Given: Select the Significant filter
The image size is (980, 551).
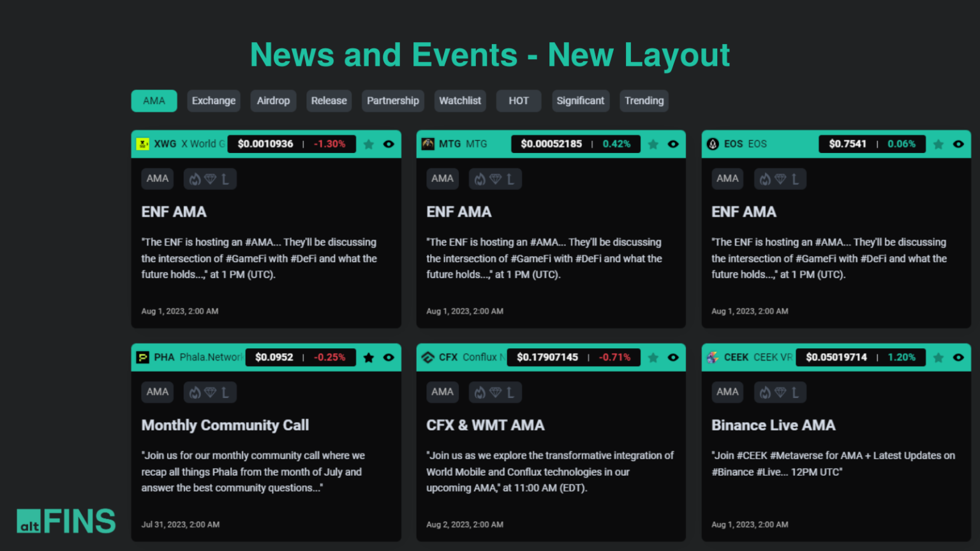Looking at the screenshot, I should click(581, 101).
